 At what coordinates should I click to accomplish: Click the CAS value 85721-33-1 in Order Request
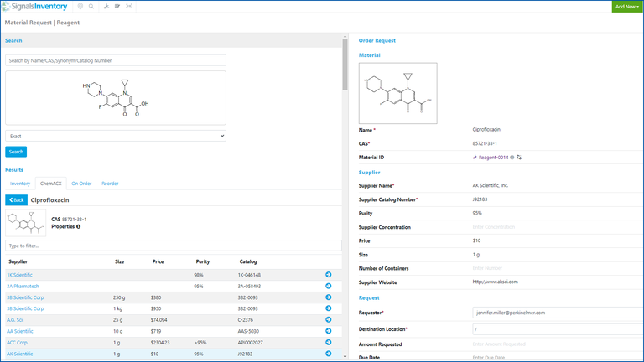pos(485,143)
